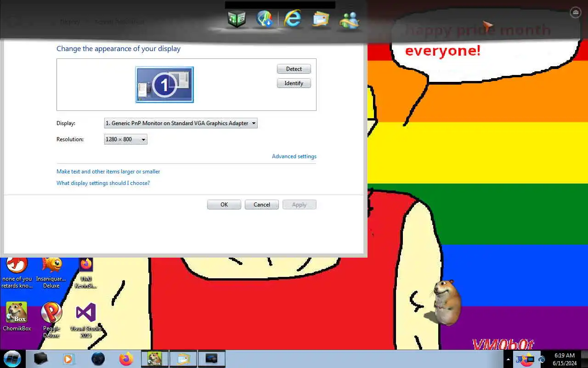Click the greyed-out Apply button
The image size is (588, 368).
point(300,205)
